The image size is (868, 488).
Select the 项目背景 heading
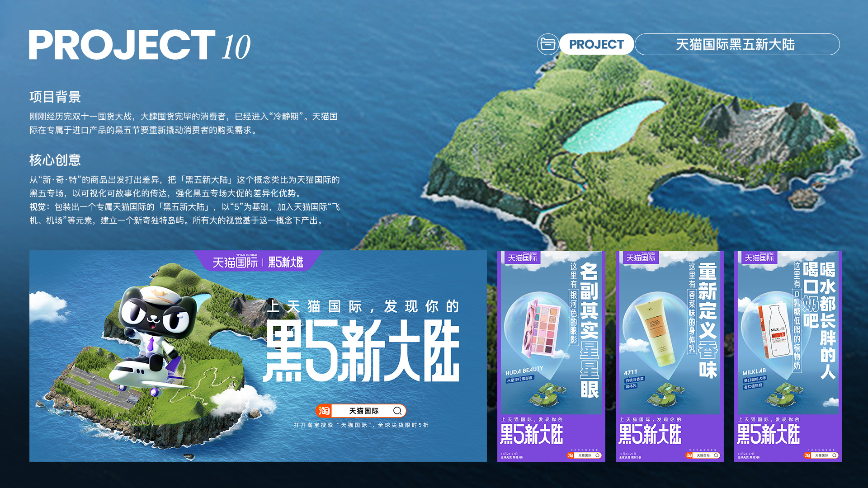(55, 97)
